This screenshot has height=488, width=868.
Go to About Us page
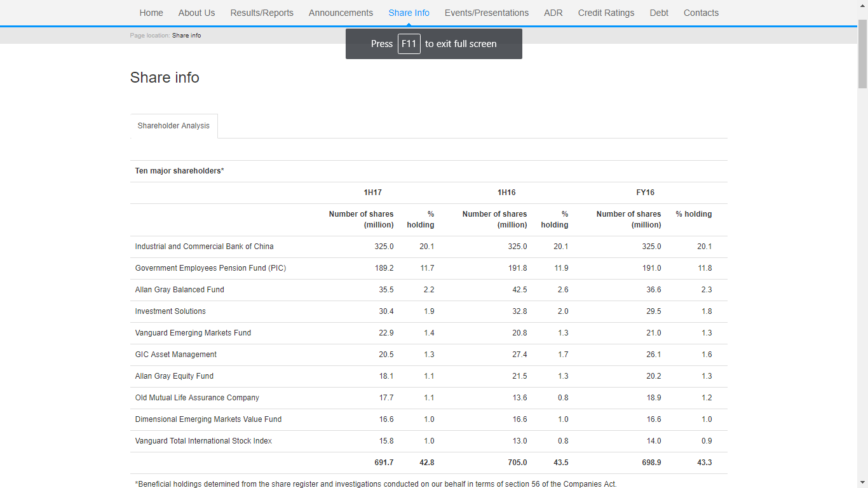[196, 13]
